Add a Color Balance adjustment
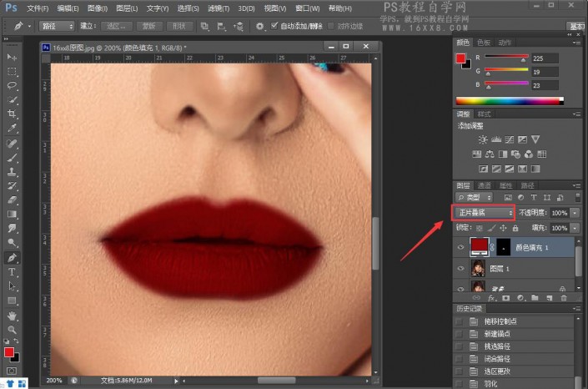 [x=490, y=154]
